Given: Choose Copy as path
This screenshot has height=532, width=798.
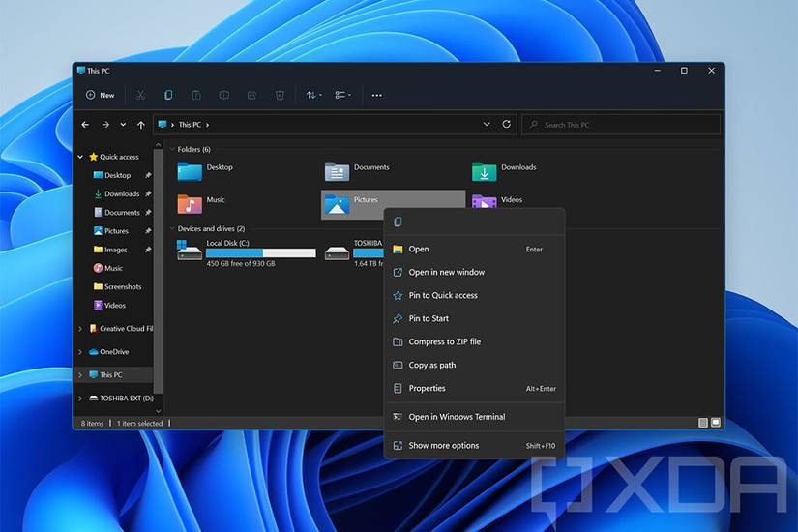Looking at the screenshot, I should tap(474, 365).
